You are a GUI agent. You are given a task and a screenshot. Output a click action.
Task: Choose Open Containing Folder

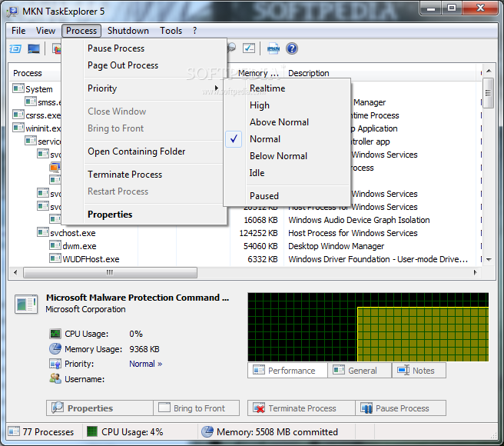coord(144,151)
